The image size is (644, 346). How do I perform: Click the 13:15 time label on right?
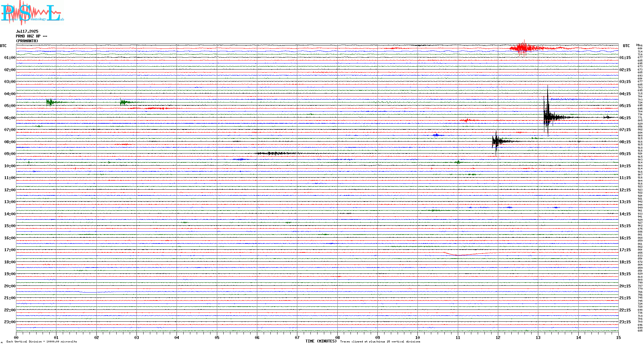(x=625, y=202)
